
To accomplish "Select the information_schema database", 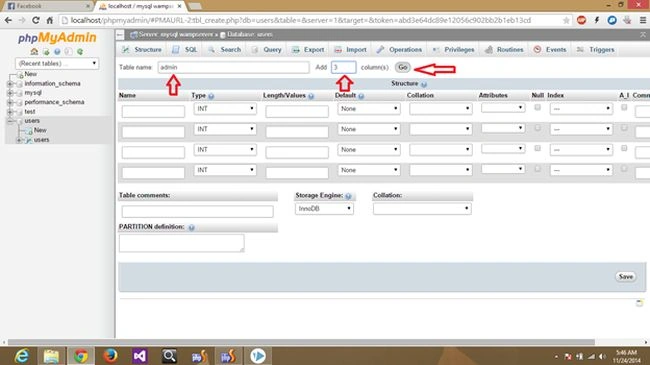I will (x=52, y=83).
